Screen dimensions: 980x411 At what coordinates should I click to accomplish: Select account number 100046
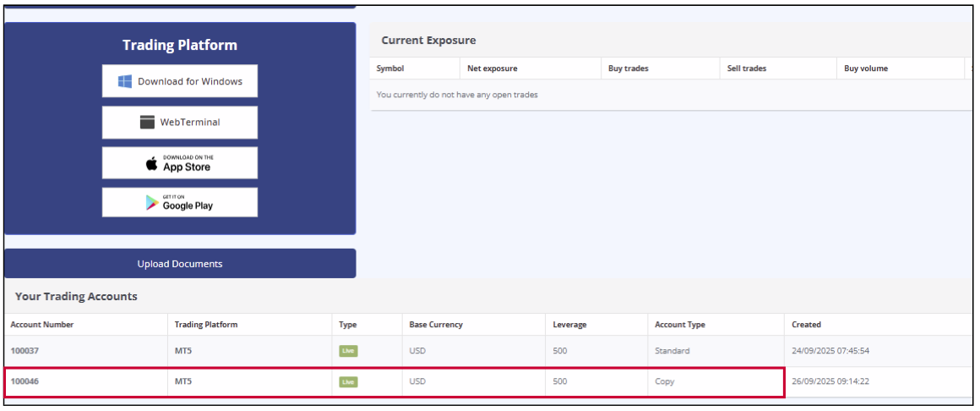pos(25,381)
